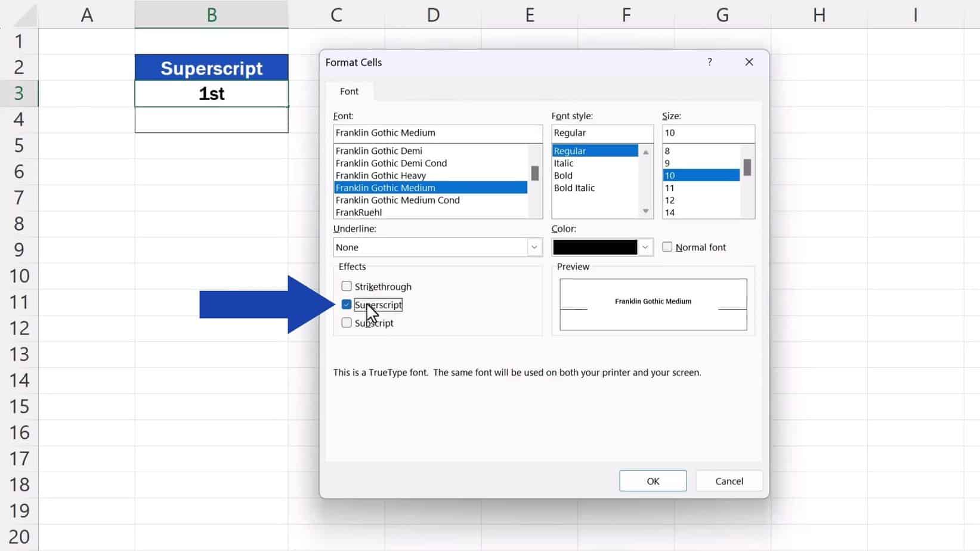The height and width of the screenshot is (551, 980).
Task: Click the font style list up arrow
Action: pyautogui.click(x=645, y=151)
